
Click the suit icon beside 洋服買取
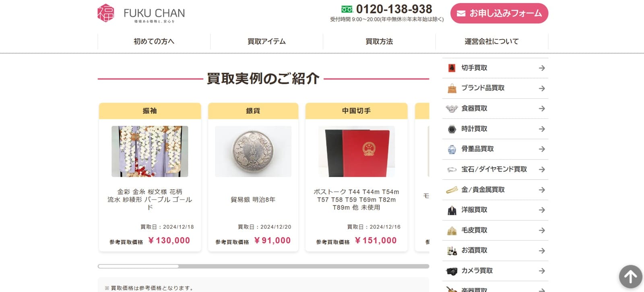[x=452, y=210]
